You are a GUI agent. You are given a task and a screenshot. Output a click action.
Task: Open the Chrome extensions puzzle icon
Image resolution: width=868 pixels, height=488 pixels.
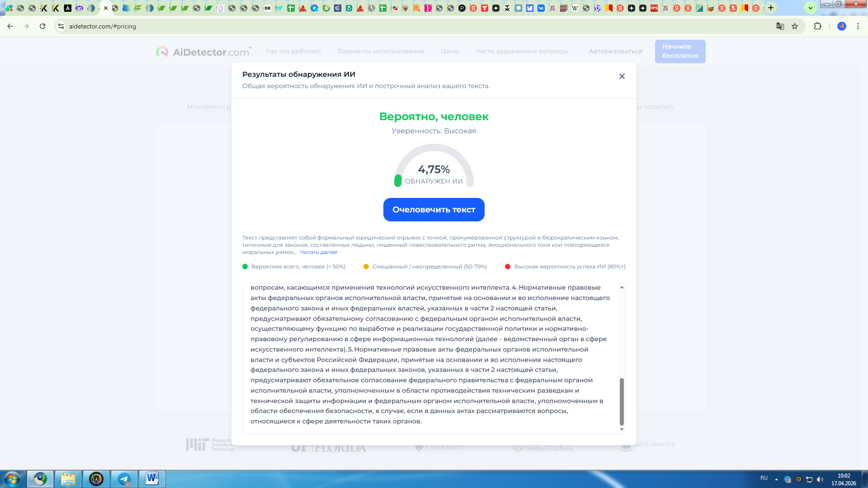(x=817, y=26)
